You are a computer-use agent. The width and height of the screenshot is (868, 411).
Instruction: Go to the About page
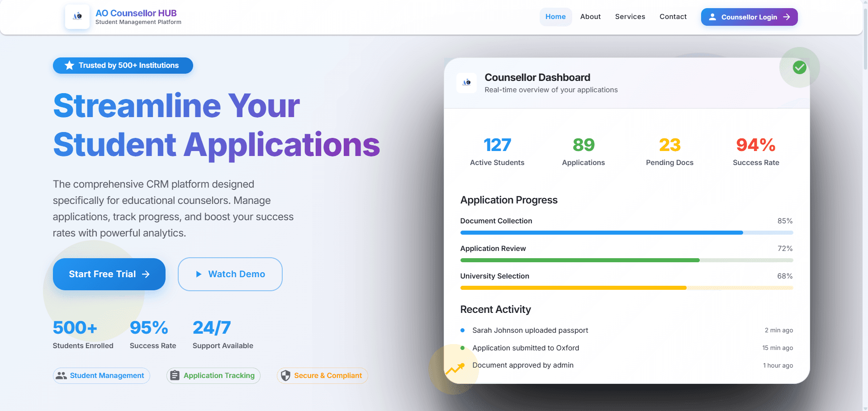pos(590,17)
